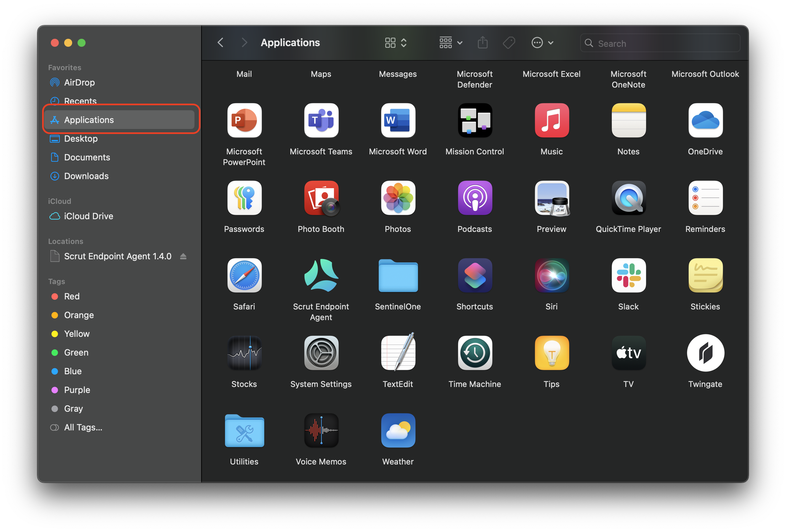Open Mission Control app icon
Screen dimensions: 786x532
[x=475, y=120]
